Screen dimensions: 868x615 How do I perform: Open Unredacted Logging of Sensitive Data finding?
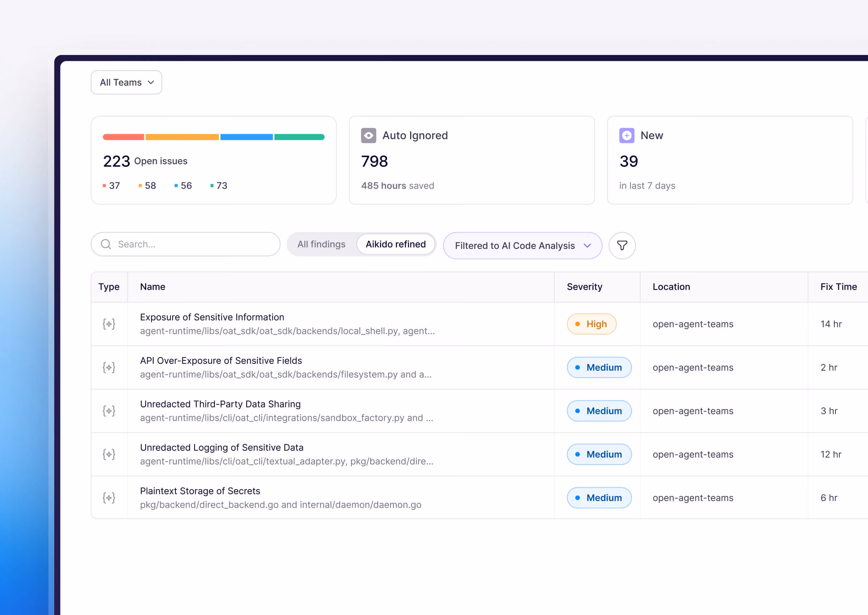coord(222,448)
